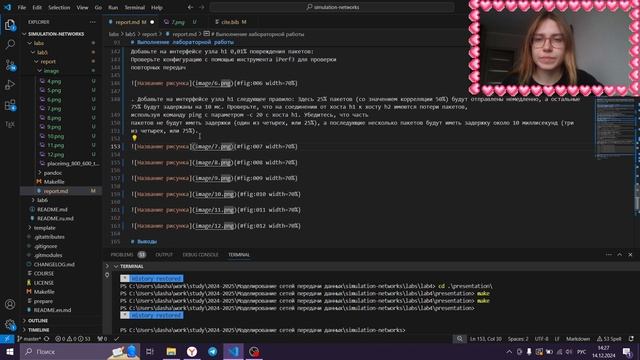640x360 pixels.
Task: Open Task View on taskbar
Action: tap(150, 351)
